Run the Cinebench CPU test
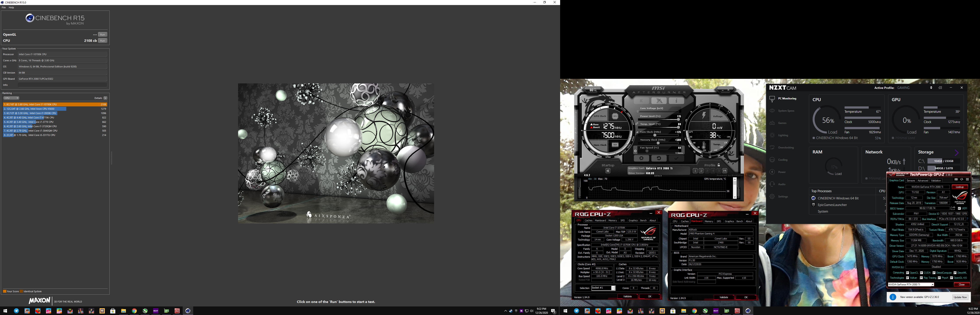The height and width of the screenshot is (315, 980). tap(103, 41)
